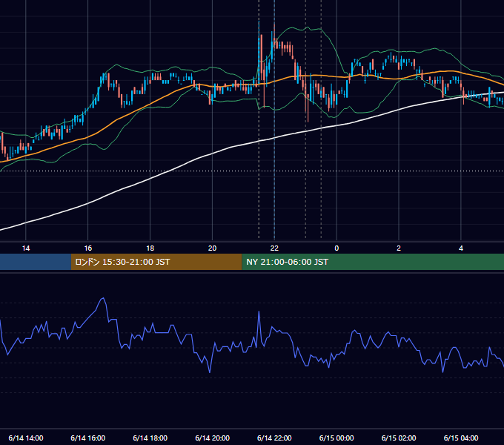Click the tallest oscillator peak near 16:30

click(103, 298)
